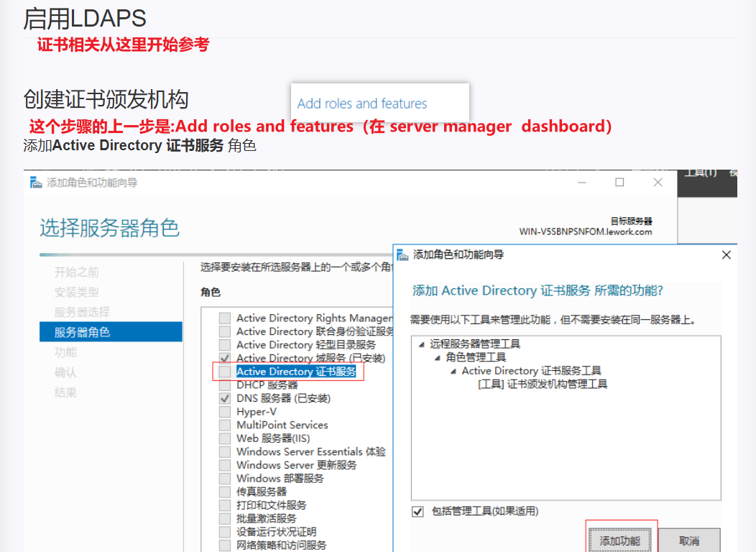Viewport: 756px width, 552px height.
Task: Open the 安装类型 wizard step
Action: [x=77, y=292]
